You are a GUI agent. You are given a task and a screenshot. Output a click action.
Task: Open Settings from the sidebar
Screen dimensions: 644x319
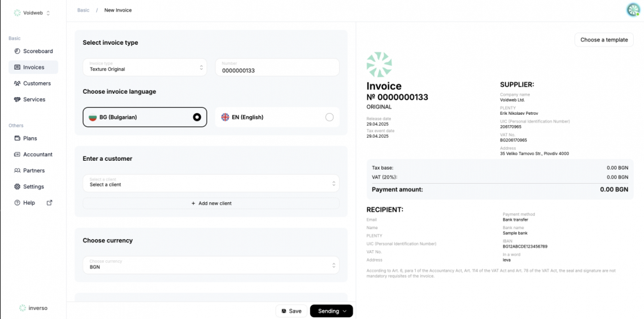point(33,187)
